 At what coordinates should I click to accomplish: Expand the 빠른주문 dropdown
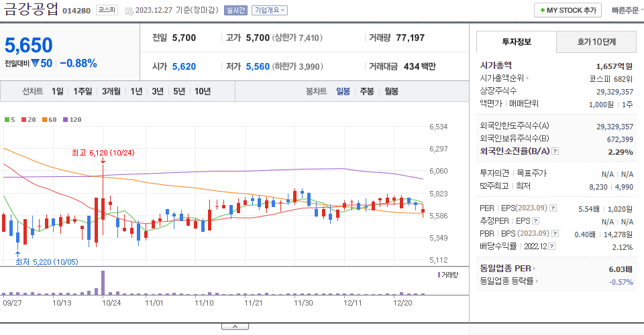pos(627,10)
